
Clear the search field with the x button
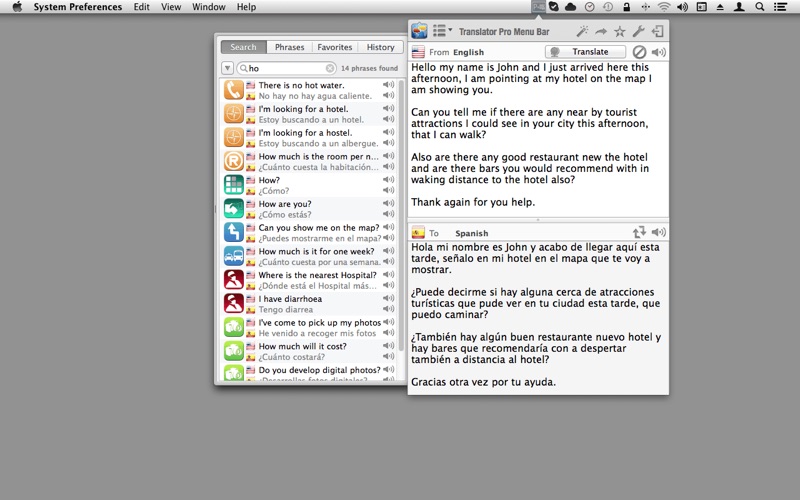[x=330, y=68]
